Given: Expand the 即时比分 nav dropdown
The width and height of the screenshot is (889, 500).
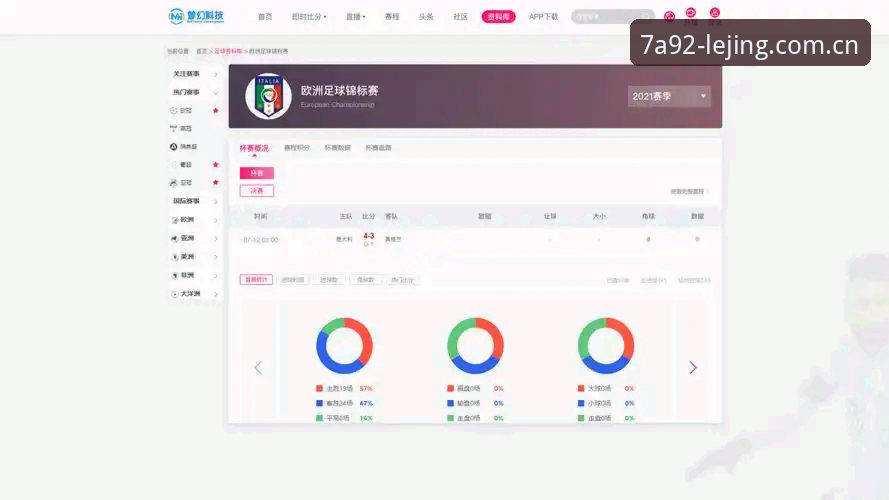Looking at the screenshot, I should click(309, 17).
